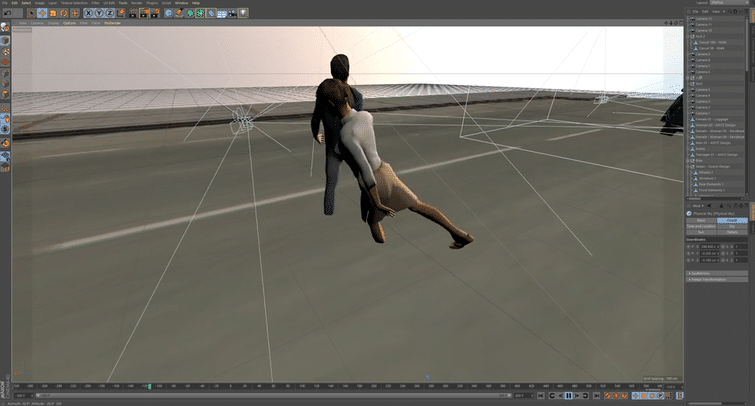Select Casual 08 - Walk object
Screen dimensions: 755x406
(712, 48)
